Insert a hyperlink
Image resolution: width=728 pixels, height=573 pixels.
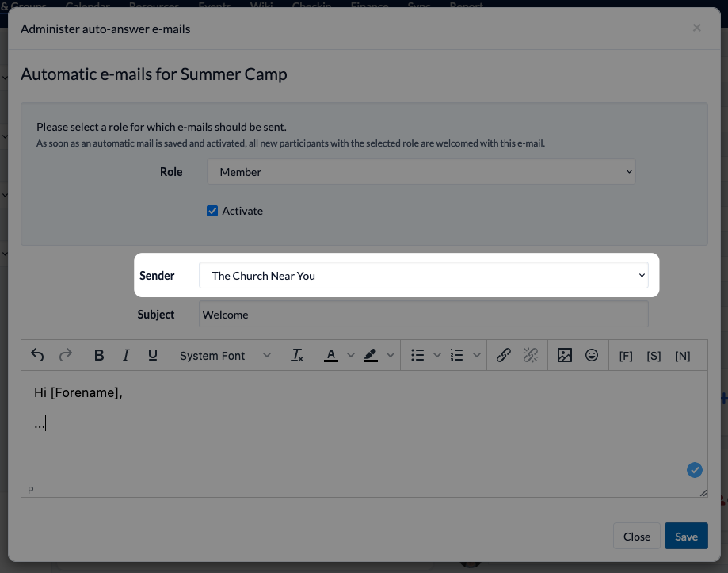click(504, 356)
